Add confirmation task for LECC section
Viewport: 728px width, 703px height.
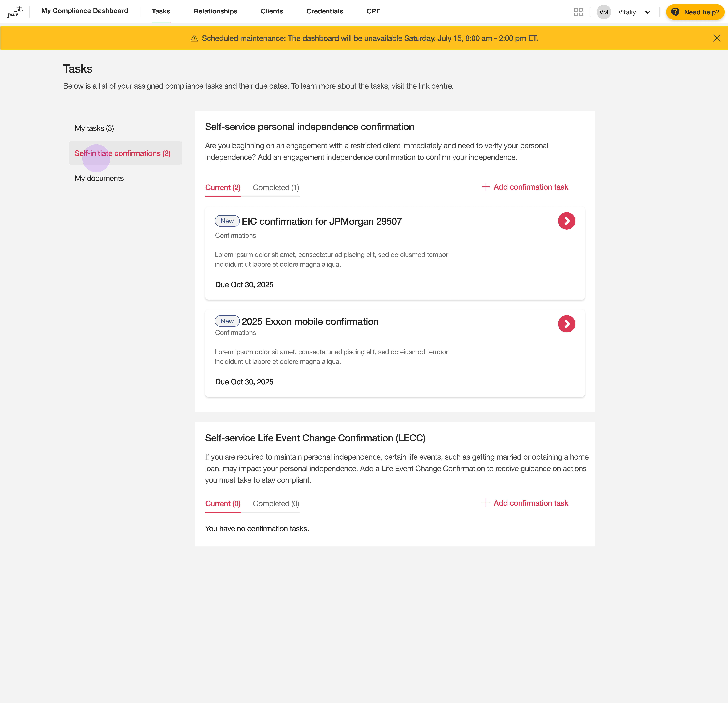525,503
